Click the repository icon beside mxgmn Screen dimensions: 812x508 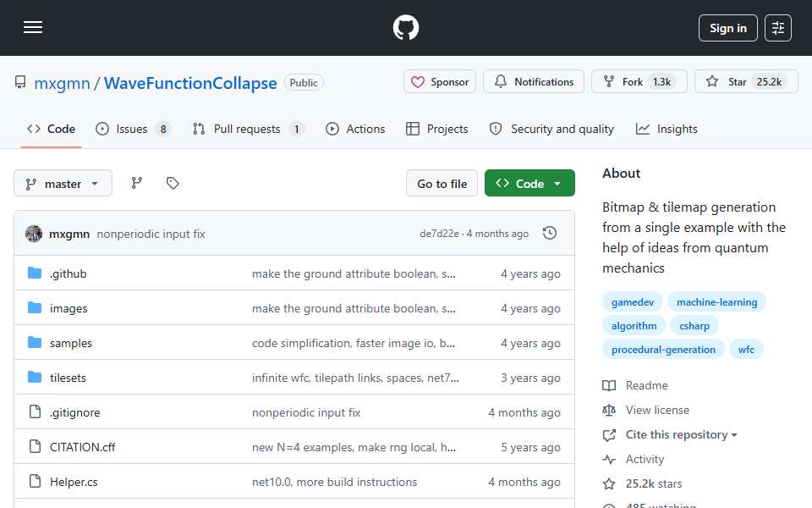pyautogui.click(x=20, y=82)
